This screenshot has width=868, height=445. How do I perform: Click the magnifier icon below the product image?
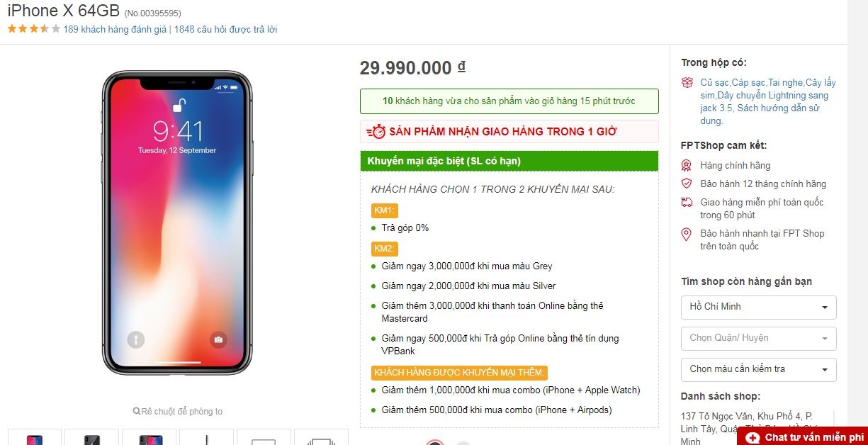[137, 411]
